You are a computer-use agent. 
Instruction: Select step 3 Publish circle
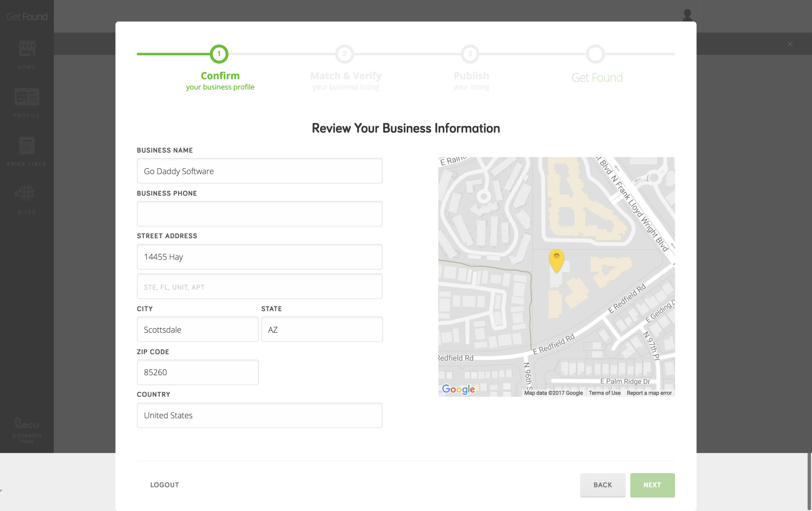[x=470, y=54]
